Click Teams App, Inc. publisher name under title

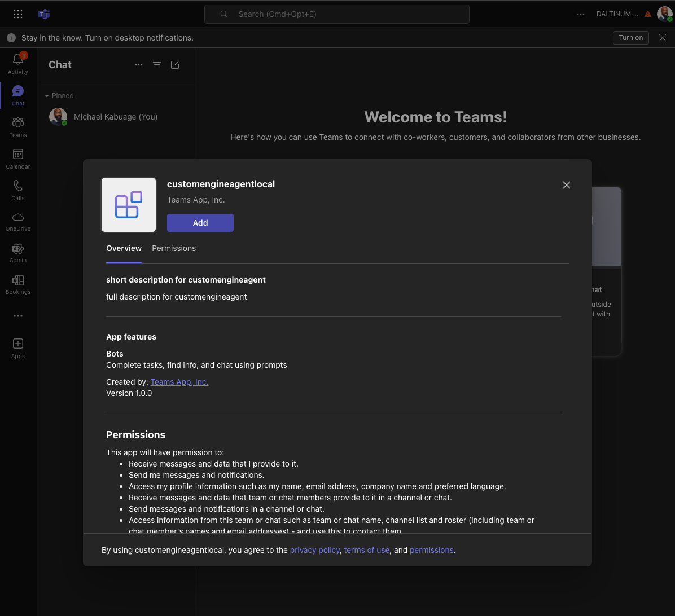[x=196, y=200]
